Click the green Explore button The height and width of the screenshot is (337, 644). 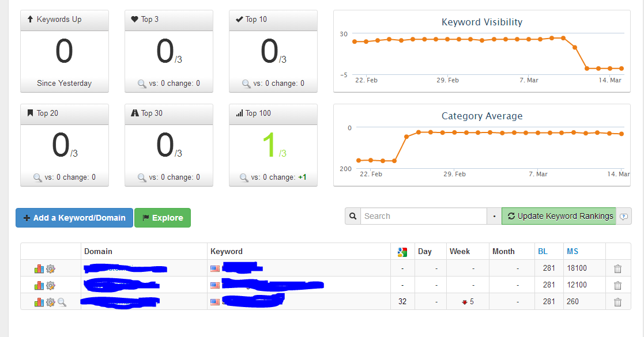tap(163, 218)
